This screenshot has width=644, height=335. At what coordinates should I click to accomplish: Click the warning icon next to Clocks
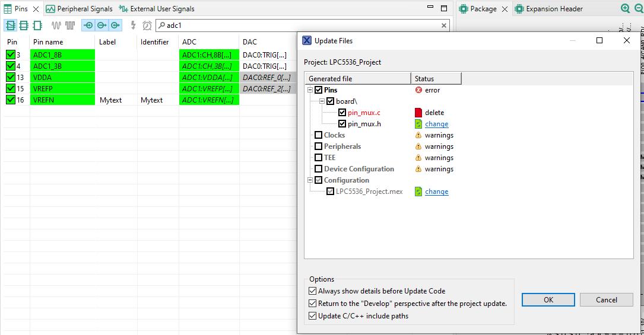[x=418, y=135]
